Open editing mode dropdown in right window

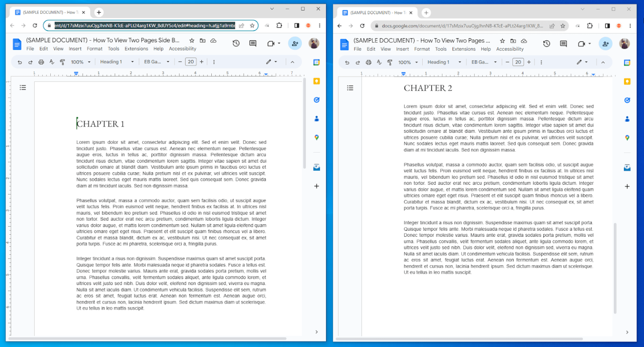pyautogui.click(x=582, y=62)
